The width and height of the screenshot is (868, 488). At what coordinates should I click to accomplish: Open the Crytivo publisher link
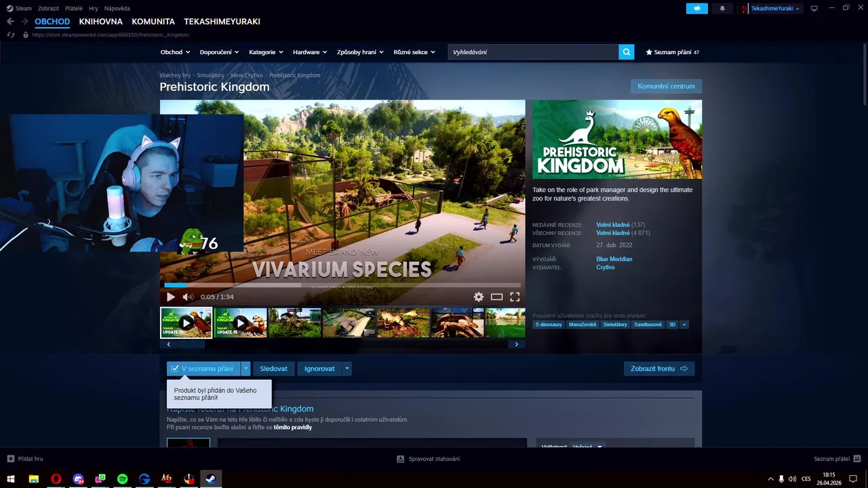click(606, 267)
